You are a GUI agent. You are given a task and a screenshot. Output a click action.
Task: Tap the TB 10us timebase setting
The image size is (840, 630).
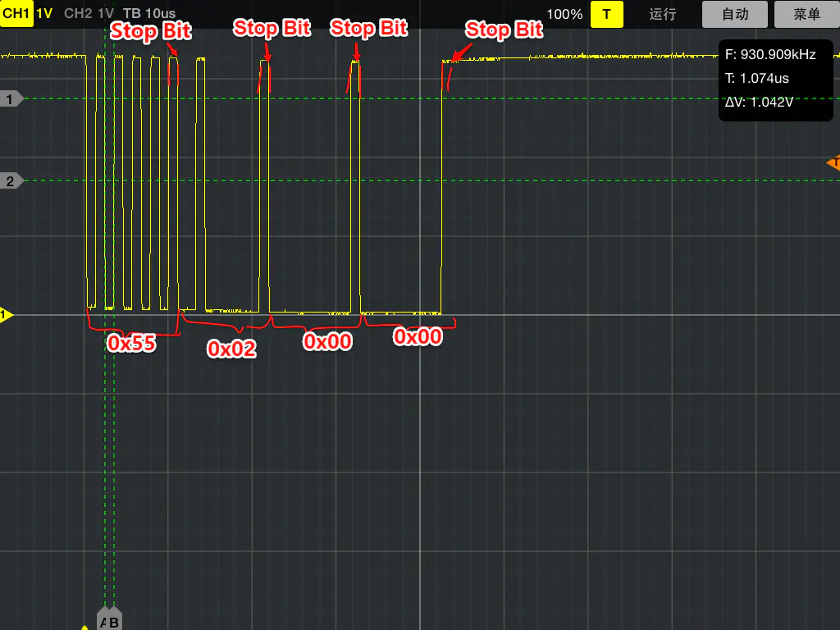point(149,13)
